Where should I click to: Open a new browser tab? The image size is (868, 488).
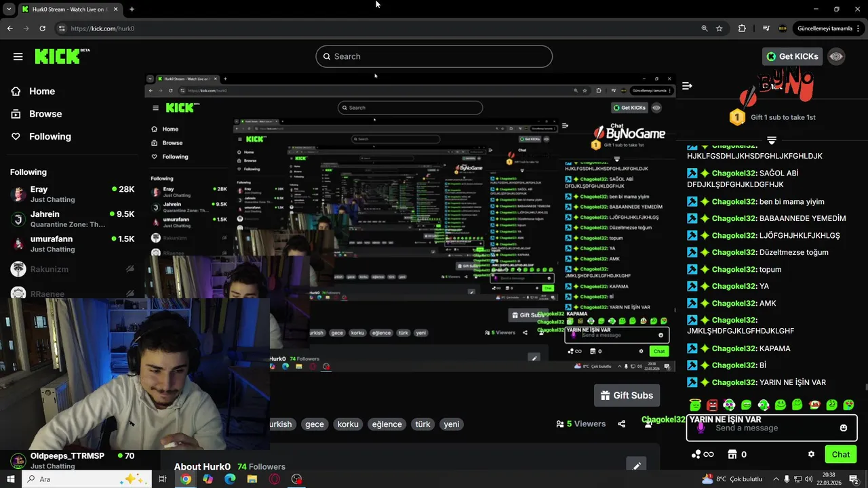pos(132,9)
